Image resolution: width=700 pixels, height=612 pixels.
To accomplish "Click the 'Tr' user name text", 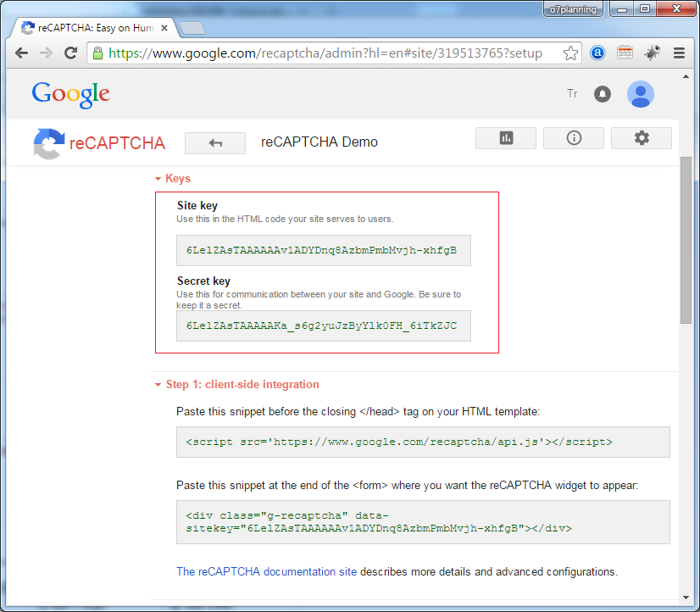I will click(x=572, y=93).
